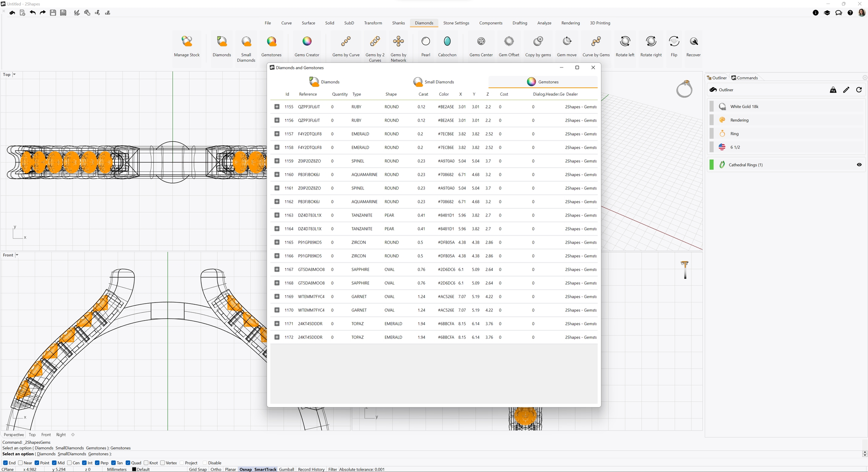The width and height of the screenshot is (868, 472).
Task: Refresh the Outliner panel
Action: (859, 90)
